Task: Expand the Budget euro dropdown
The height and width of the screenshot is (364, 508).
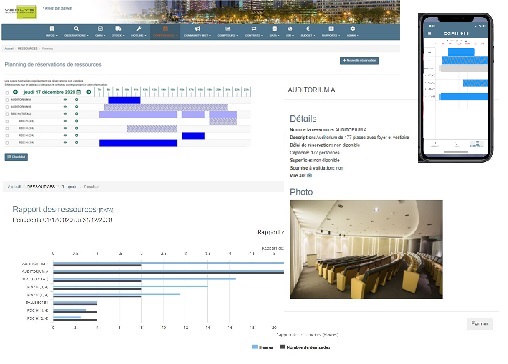Action: (x=308, y=32)
